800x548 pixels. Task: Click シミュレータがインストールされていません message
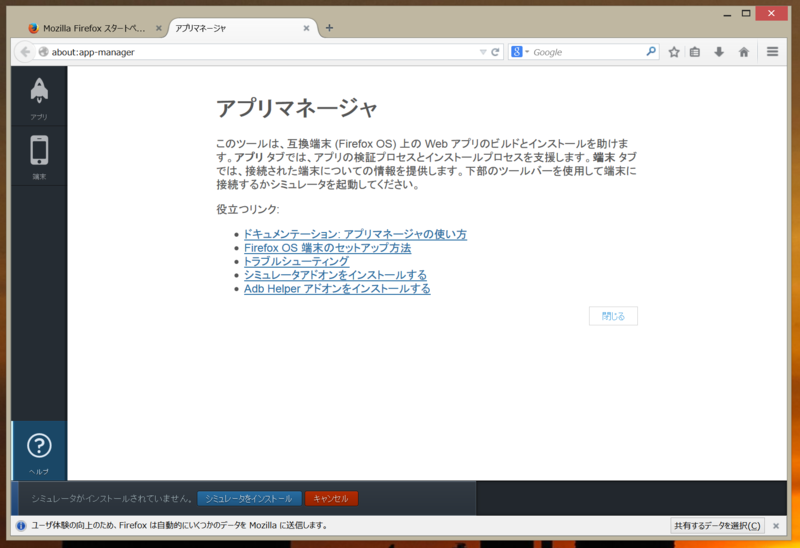point(112,499)
